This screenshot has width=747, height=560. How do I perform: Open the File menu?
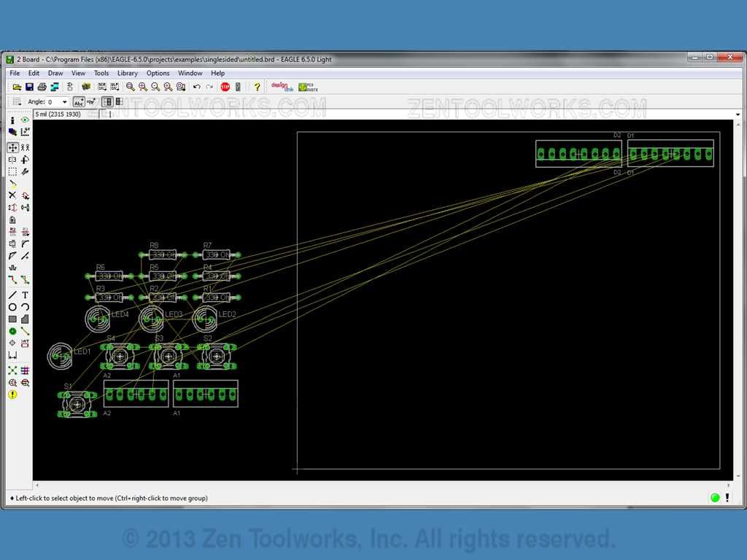tap(15, 73)
